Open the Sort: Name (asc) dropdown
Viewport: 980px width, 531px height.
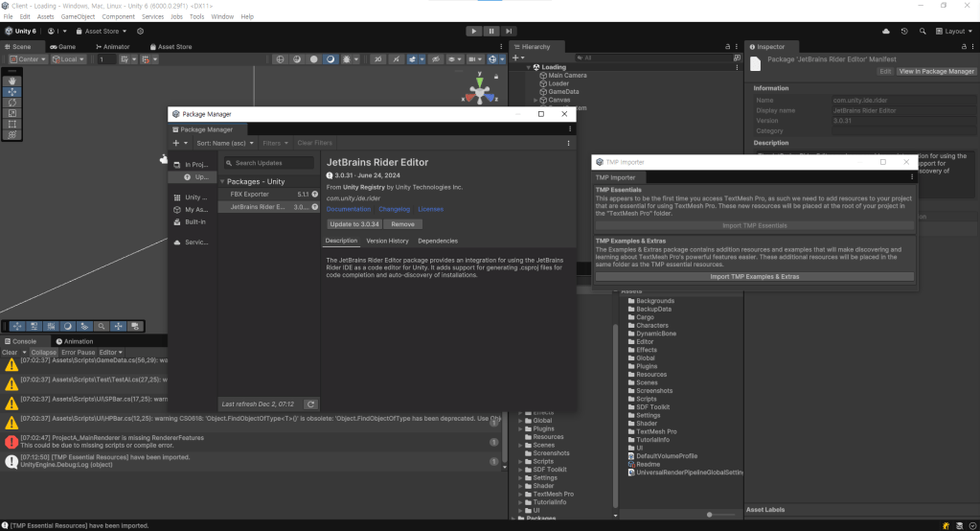coord(225,143)
